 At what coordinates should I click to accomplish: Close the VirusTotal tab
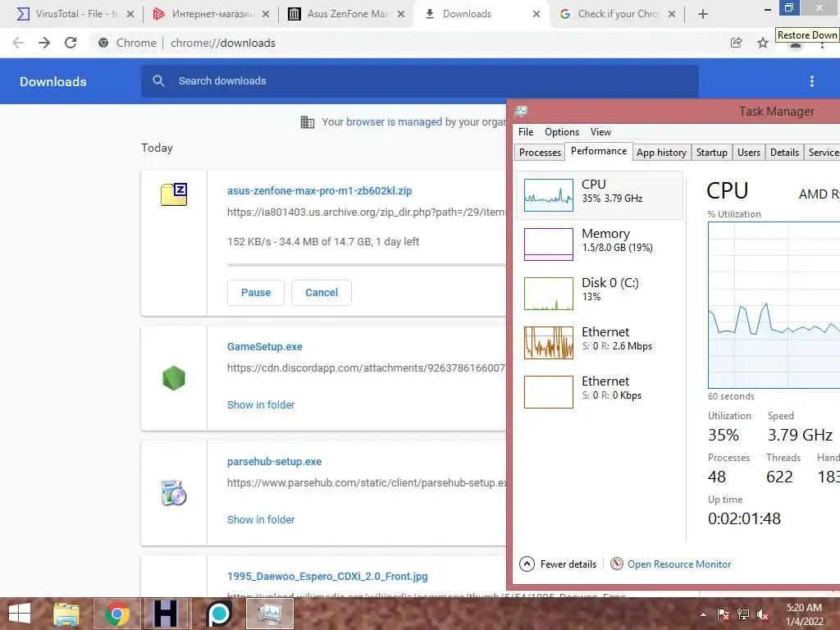click(x=130, y=14)
